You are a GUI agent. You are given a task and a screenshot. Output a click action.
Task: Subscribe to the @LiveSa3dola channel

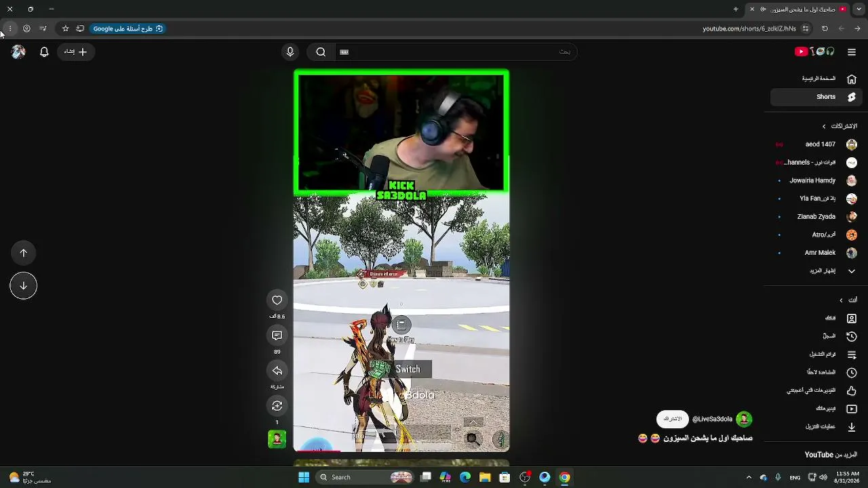[x=673, y=419]
